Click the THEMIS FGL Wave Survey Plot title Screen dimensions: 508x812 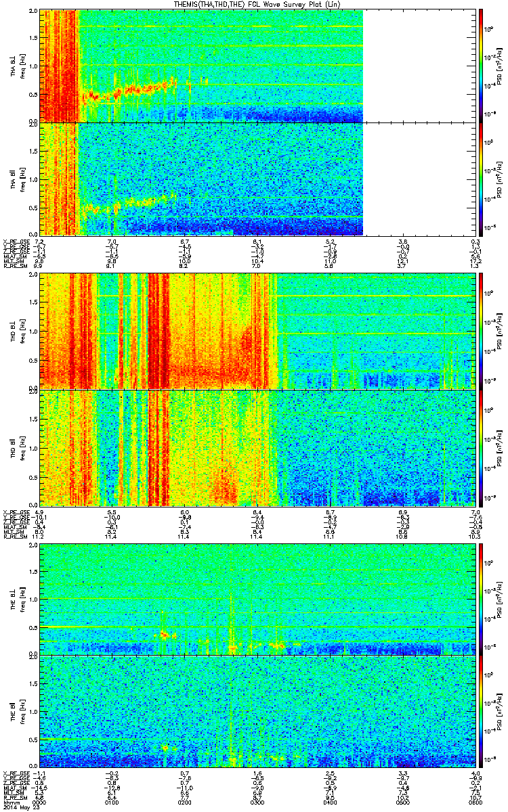(258, 4)
